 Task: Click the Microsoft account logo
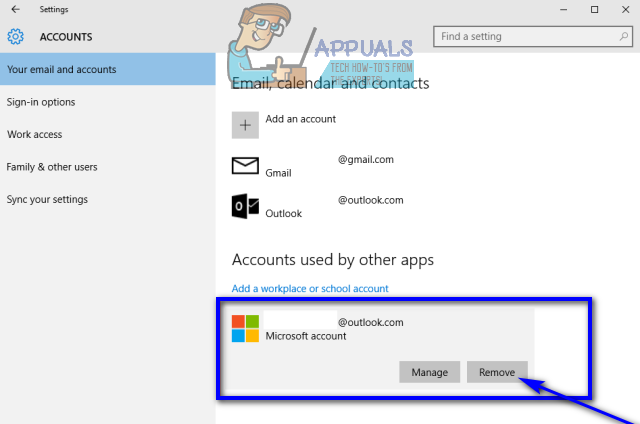click(245, 328)
